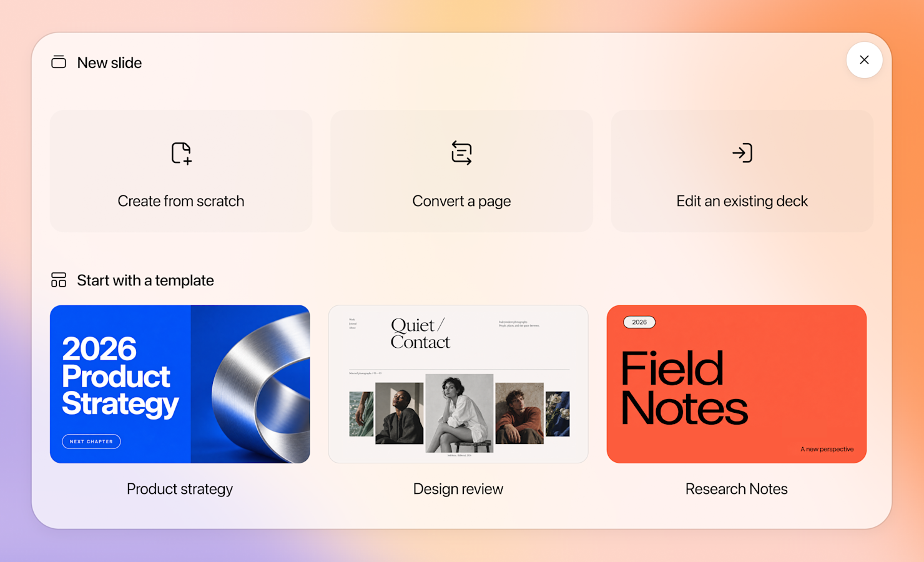This screenshot has width=924, height=562.
Task: Click the Research Notes label
Action: click(x=737, y=489)
